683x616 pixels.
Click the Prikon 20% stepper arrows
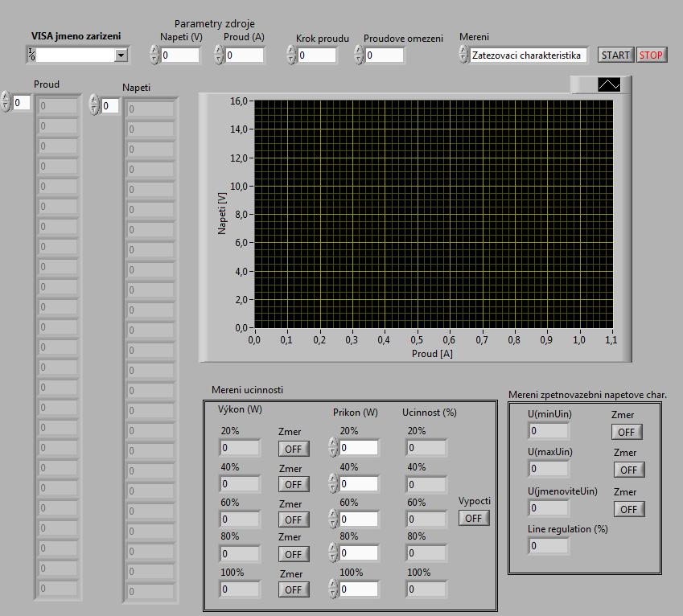click(333, 448)
